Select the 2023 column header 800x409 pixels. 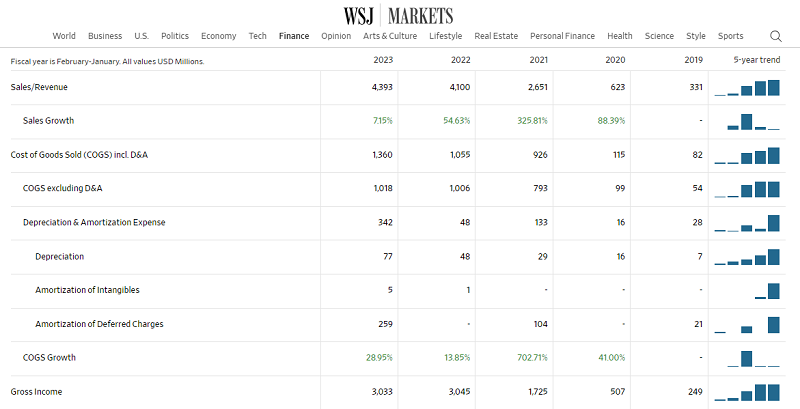[381, 60]
